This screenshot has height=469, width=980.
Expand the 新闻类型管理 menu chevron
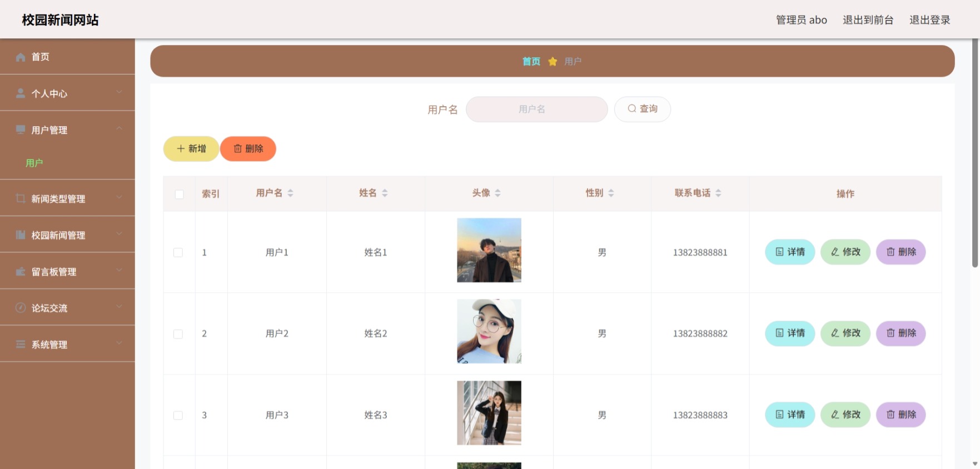pos(119,197)
